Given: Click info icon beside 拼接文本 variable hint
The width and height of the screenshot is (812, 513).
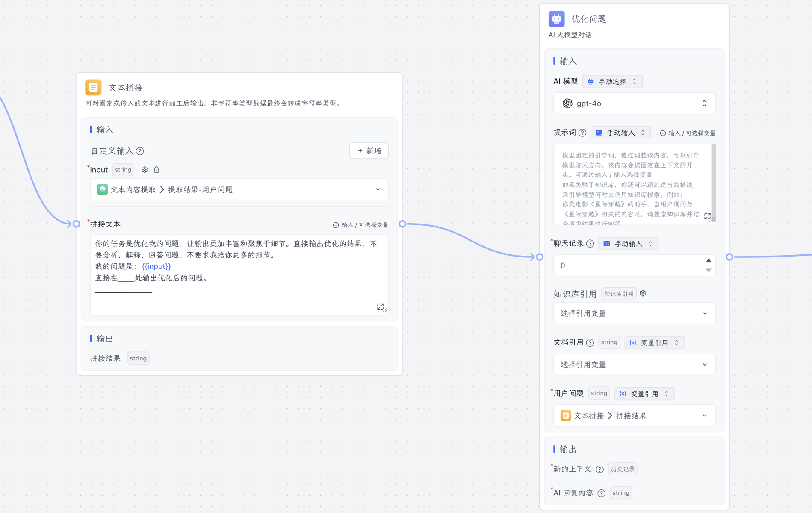Looking at the screenshot, I should [x=336, y=225].
